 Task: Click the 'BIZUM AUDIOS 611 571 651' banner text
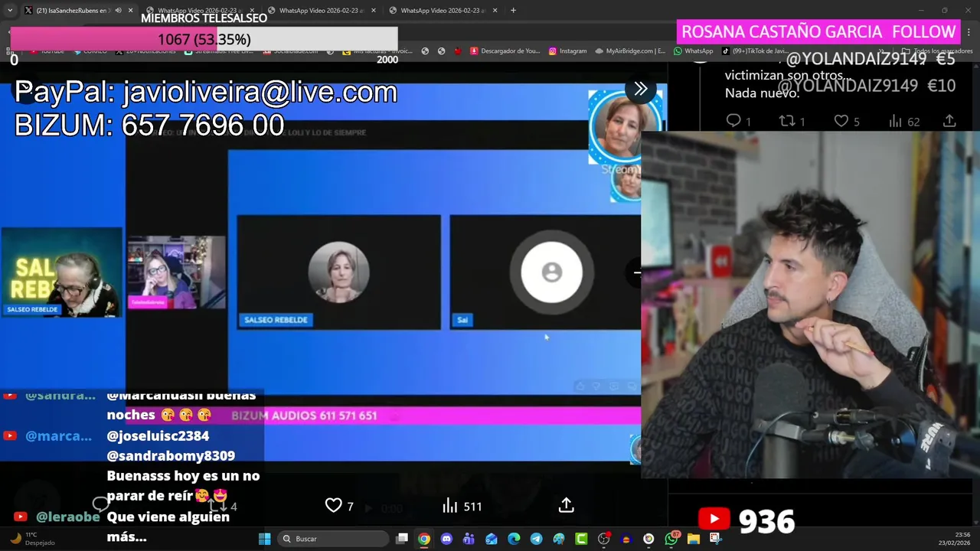[304, 416]
